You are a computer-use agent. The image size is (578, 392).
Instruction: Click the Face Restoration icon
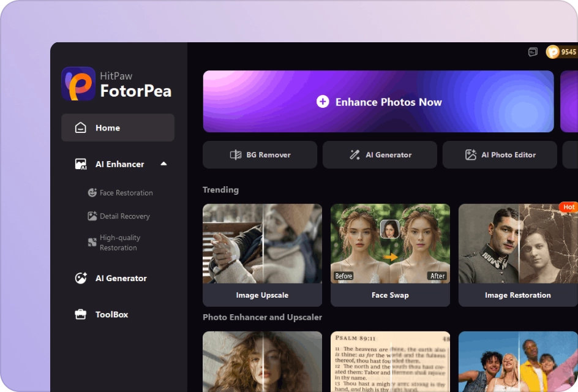92,192
